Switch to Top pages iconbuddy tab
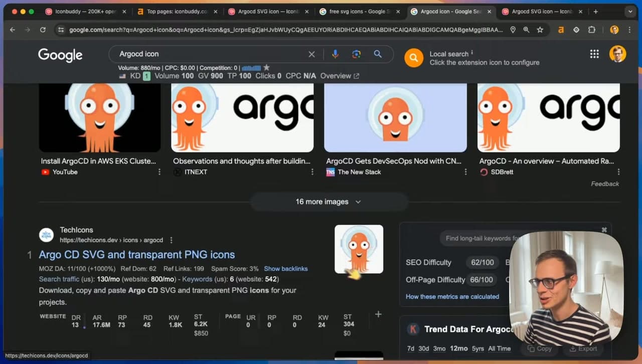The width and height of the screenshot is (642, 364). pos(178,12)
